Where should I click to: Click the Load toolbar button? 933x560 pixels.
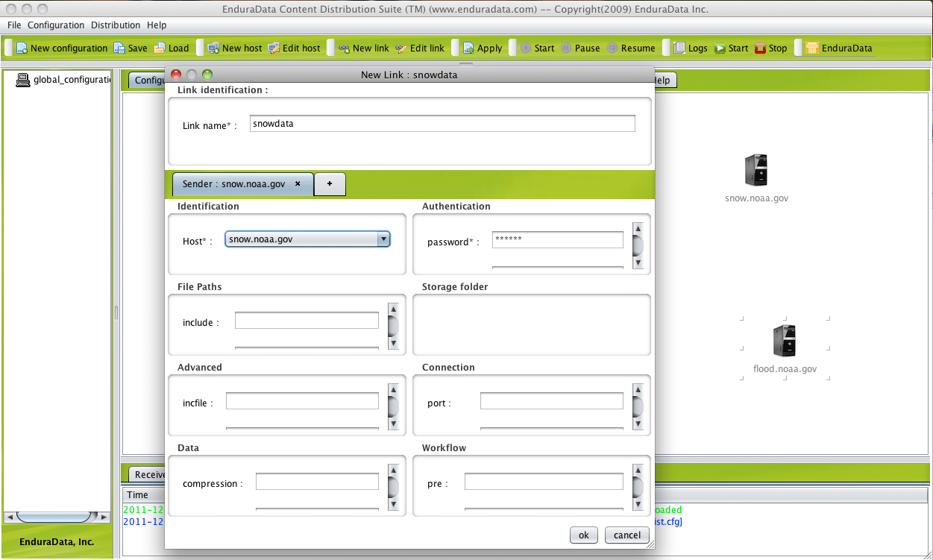tap(172, 48)
